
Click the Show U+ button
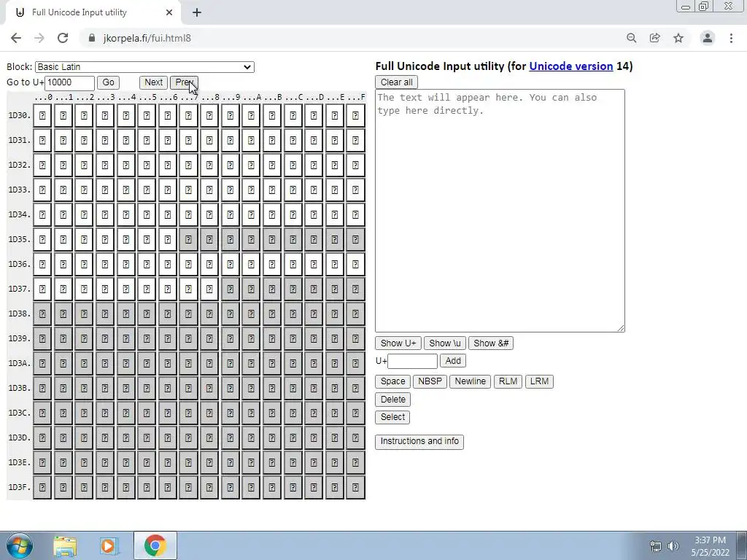[398, 343]
